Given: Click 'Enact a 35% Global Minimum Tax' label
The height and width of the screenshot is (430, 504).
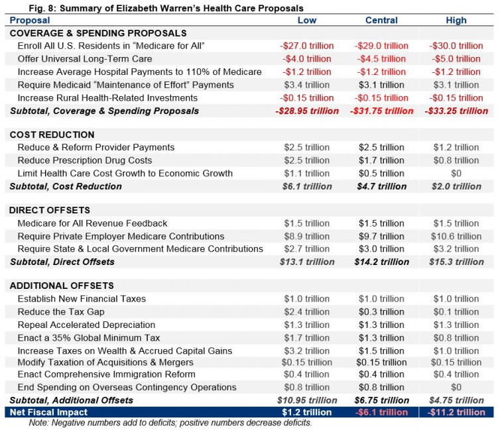Looking at the screenshot, I should (89, 338).
